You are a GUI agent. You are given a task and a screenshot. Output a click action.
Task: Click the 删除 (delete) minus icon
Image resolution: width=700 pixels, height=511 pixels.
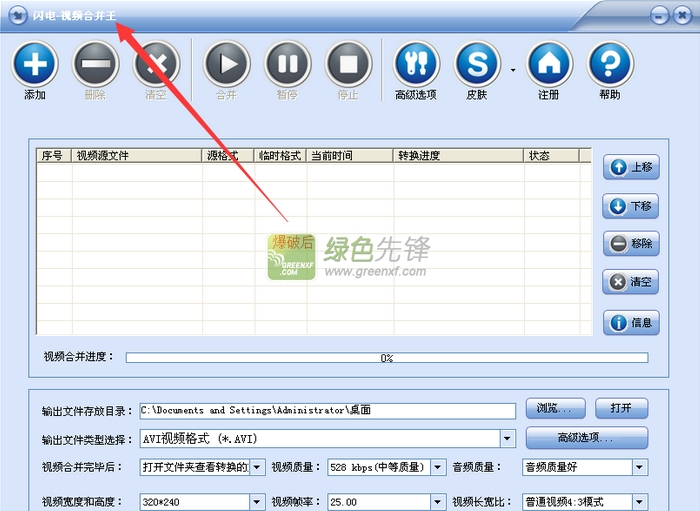point(96,64)
